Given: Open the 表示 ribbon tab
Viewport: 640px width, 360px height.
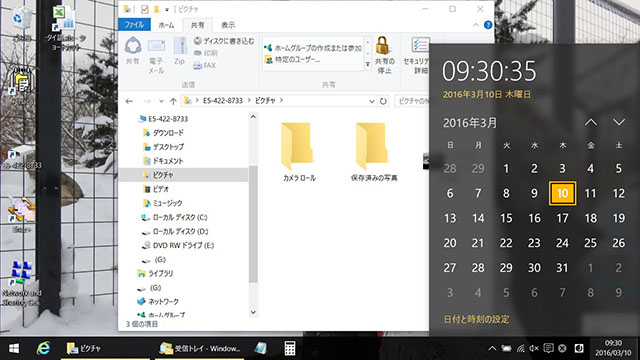Looking at the screenshot, I should coord(228,25).
